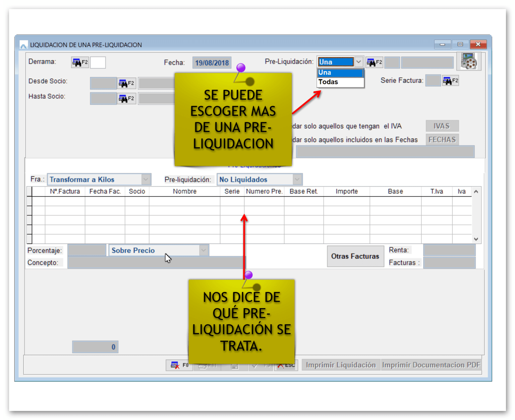Viewport: 515px width, 420px height.
Task: Expand the Transformar a Kilos dropdown
Action: tap(146, 179)
